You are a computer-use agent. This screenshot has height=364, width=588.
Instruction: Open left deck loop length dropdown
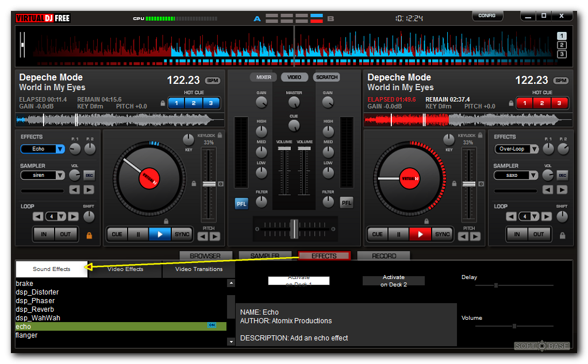tap(62, 216)
